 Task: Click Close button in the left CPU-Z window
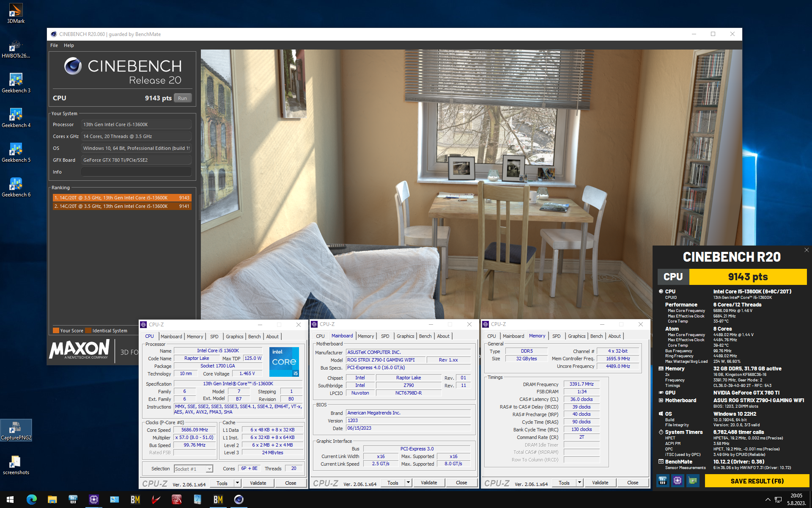[x=291, y=483]
